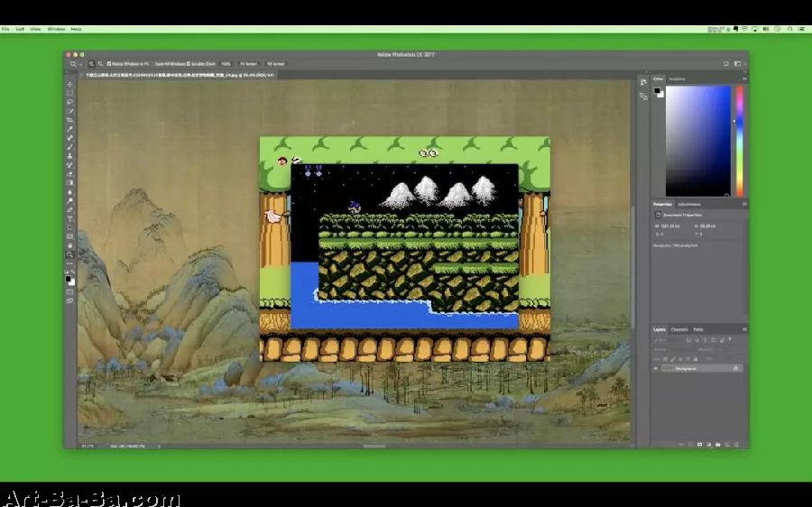The width and height of the screenshot is (812, 507).
Task: Select the History Brush tool
Action: [69, 165]
